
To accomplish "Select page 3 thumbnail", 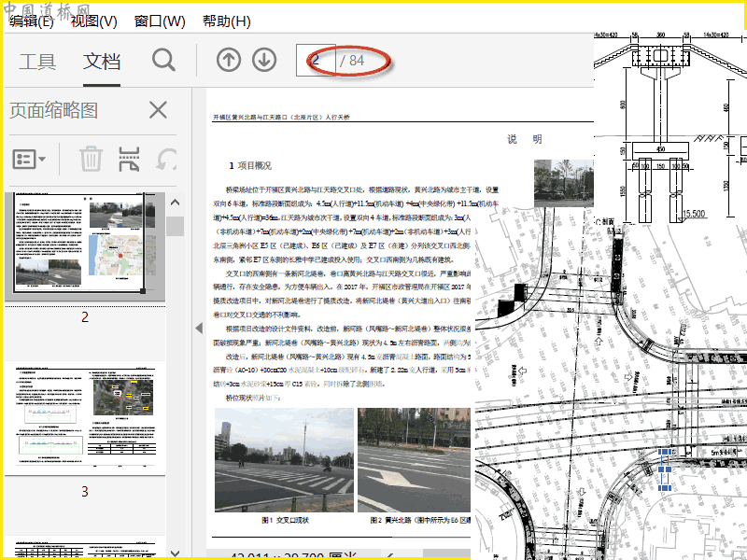I will point(85,418).
